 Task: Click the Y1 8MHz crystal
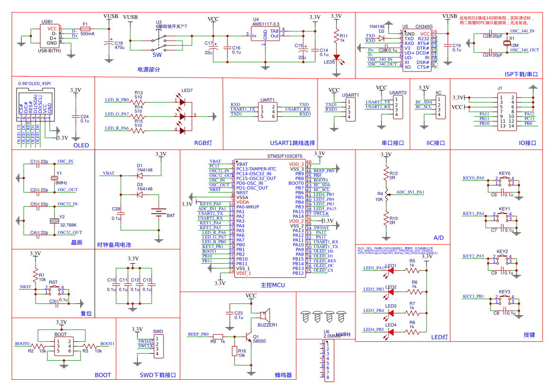(54, 178)
